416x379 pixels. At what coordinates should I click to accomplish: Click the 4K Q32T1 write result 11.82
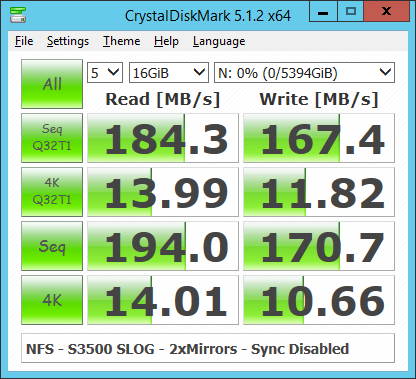319,192
